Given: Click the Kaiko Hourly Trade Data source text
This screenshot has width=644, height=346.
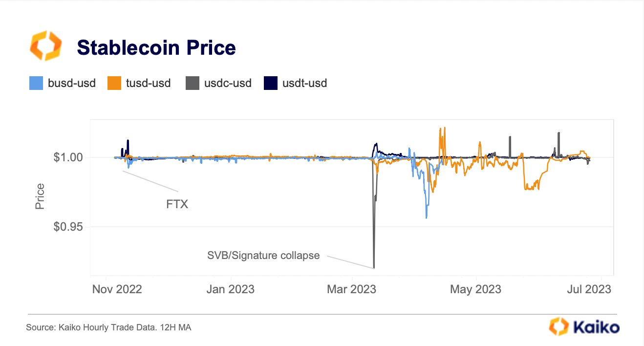Looking at the screenshot, I should point(108,327).
